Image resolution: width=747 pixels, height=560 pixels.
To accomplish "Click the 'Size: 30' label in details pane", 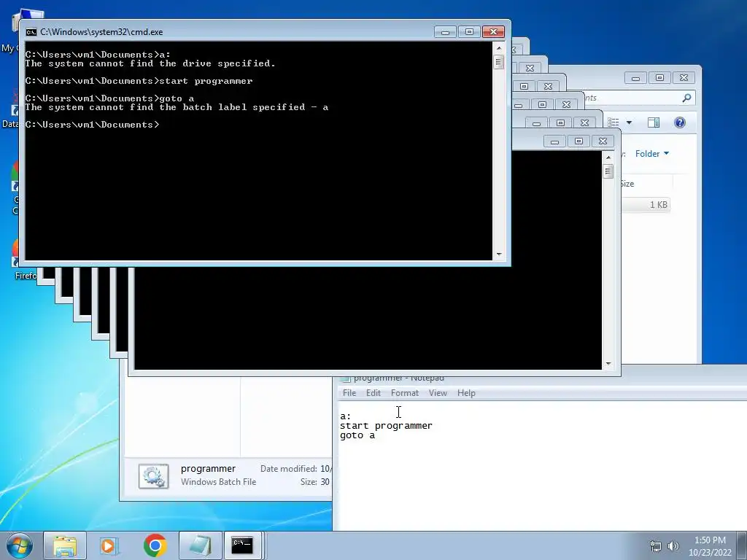I will 315,482.
